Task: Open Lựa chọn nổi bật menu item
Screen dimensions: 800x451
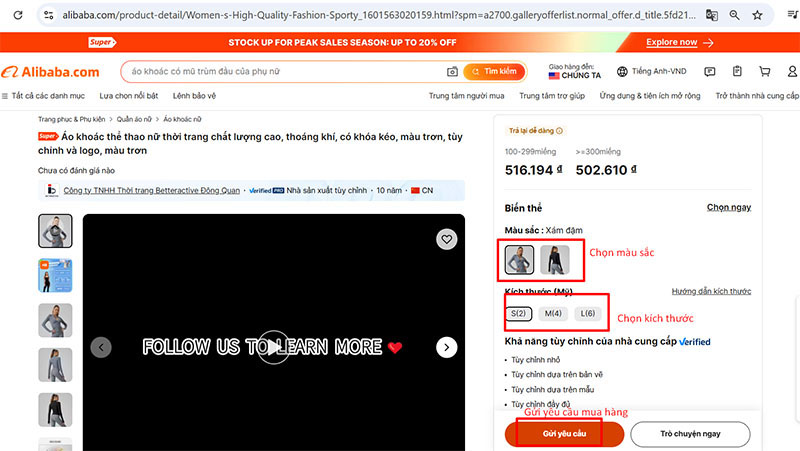Action: 129,96
